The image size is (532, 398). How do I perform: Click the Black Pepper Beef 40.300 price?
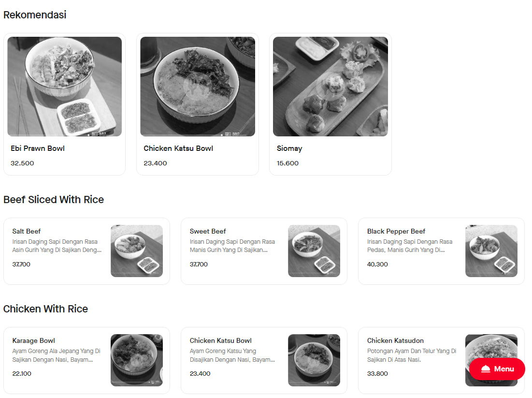click(x=377, y=264)
